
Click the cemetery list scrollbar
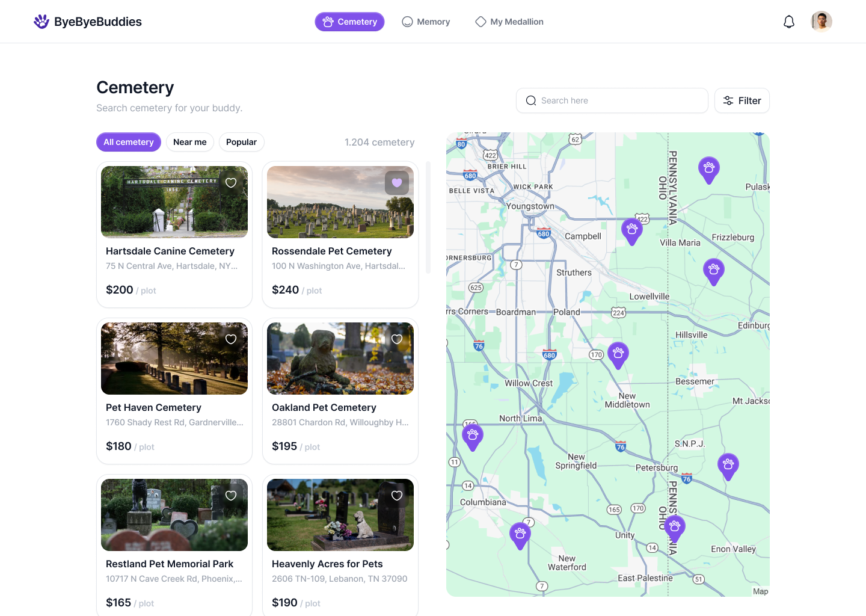point(428,217)
